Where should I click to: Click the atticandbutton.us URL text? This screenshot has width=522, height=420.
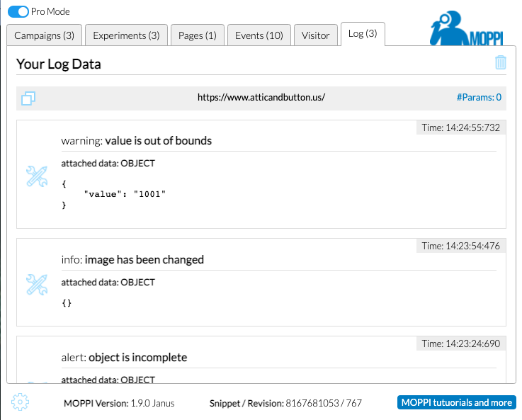261,97
